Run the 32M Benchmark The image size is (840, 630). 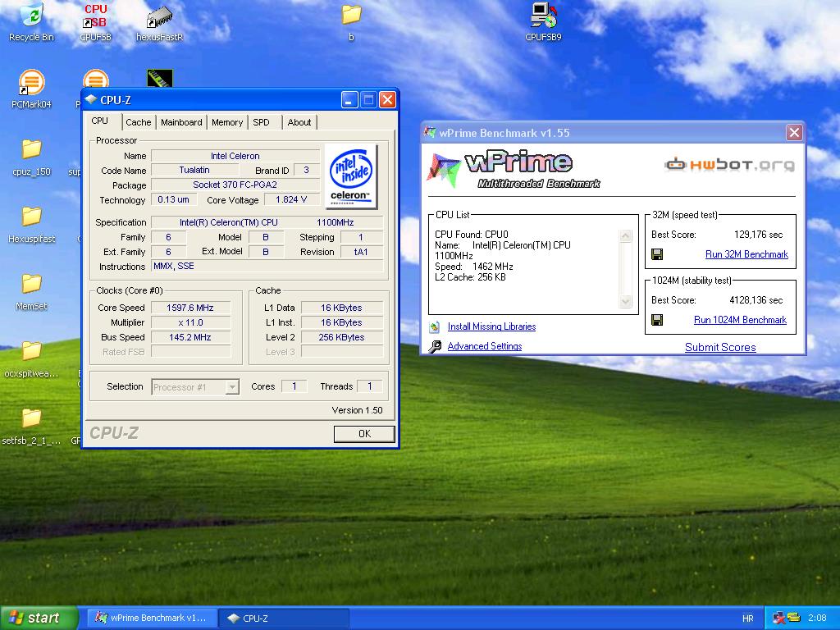746,254
